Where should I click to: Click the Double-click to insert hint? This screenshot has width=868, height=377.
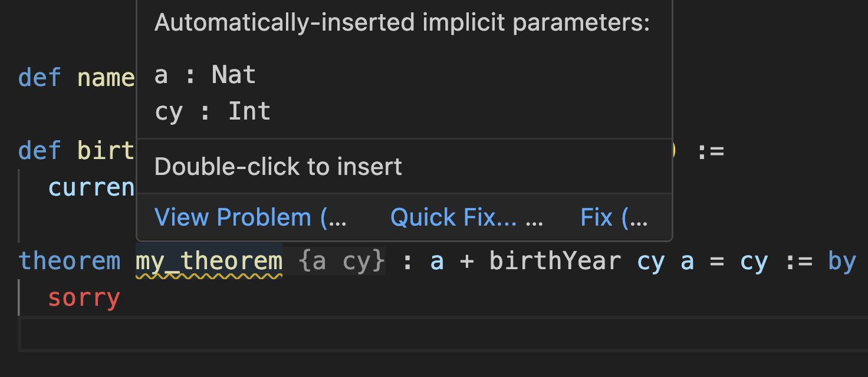tap(278, 166)
